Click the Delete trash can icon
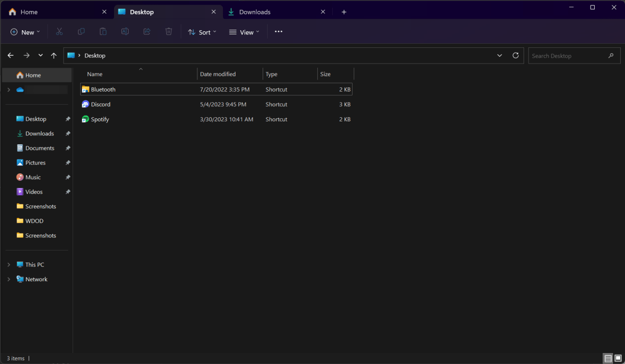 click(x=169, y=32)
